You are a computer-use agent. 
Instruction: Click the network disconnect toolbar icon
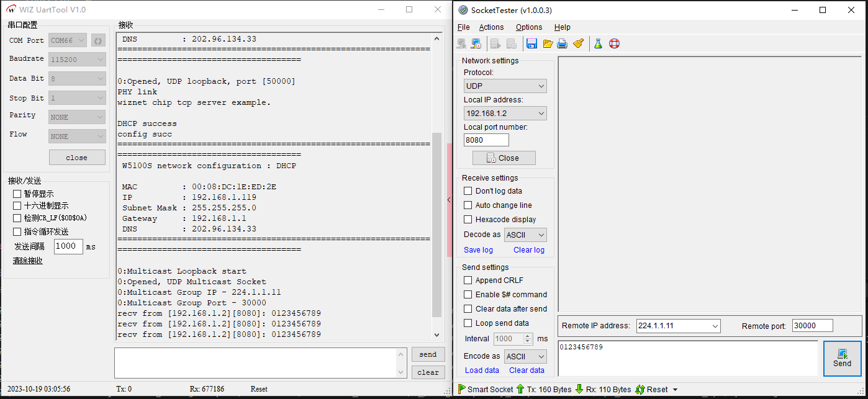point(476,43)
